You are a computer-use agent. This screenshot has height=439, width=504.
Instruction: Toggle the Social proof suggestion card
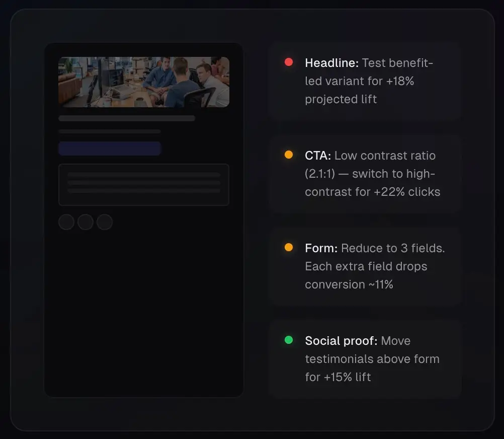click(x=365, y=358)
